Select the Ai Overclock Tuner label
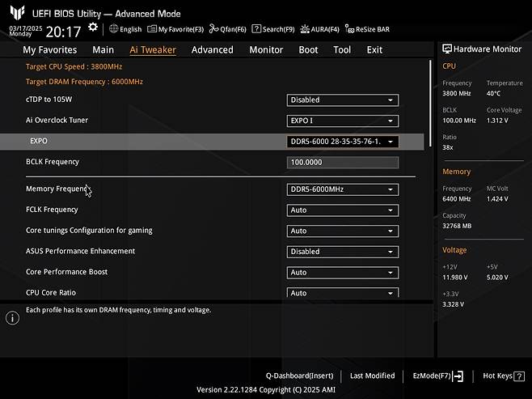This screenshot has height=399, width=532. tap(57, 121)
